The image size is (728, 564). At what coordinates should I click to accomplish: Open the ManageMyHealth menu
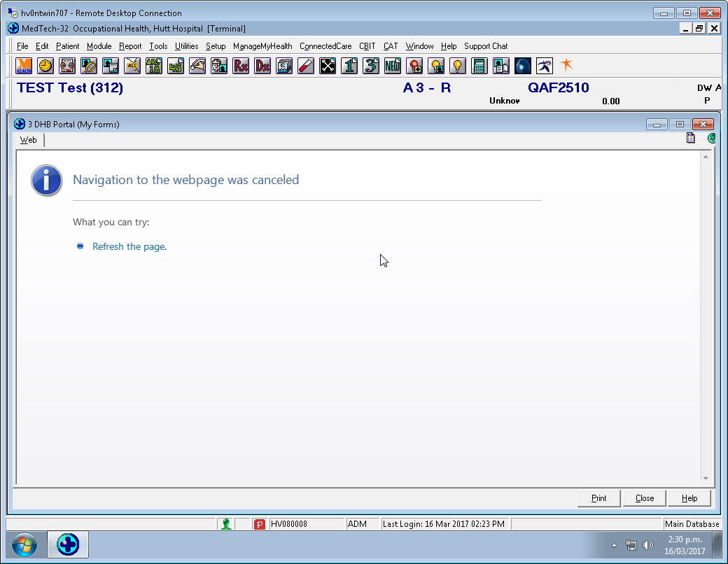click(x=262, y=46)
